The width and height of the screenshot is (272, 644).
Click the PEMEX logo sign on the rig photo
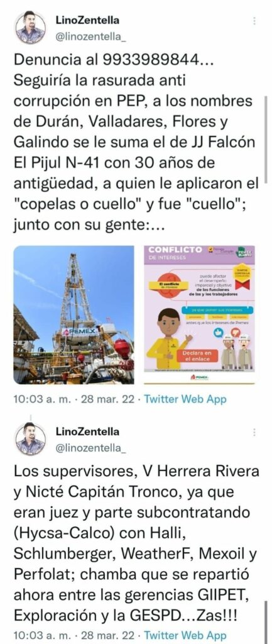[79, 331]
